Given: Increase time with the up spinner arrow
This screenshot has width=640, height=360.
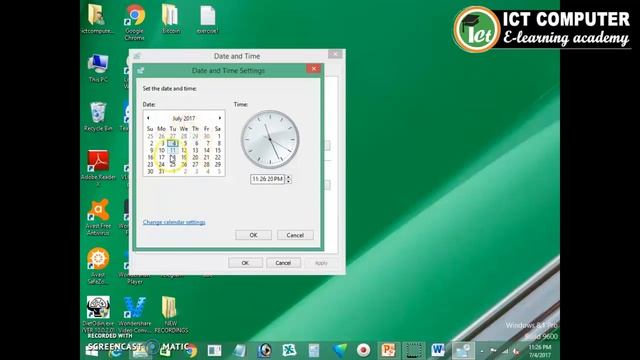Looking at the screenshot, I should pyautogui.click(x=289, y=177).
